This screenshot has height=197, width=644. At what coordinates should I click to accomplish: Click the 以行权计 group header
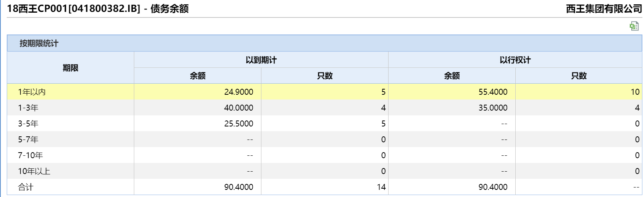click(515, 60)
